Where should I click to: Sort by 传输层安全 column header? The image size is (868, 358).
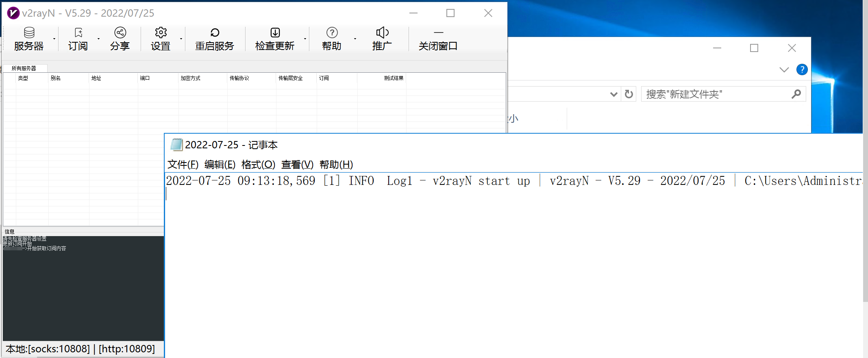[x=296, y=78]
